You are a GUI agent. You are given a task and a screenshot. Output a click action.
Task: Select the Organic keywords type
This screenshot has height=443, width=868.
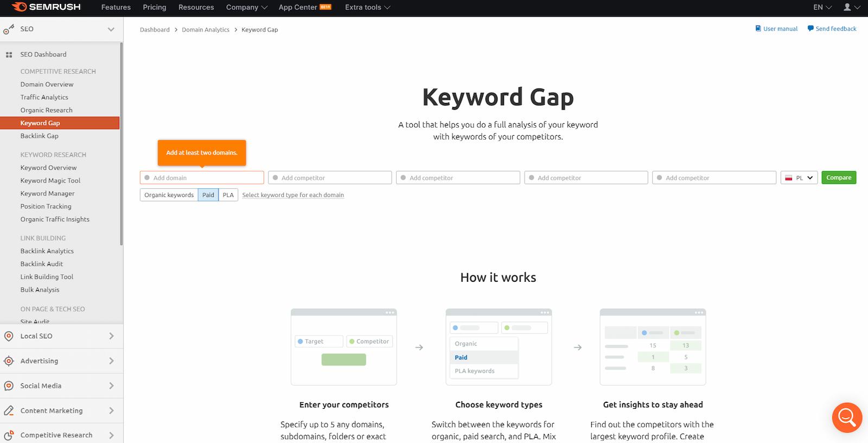[169, 195]
